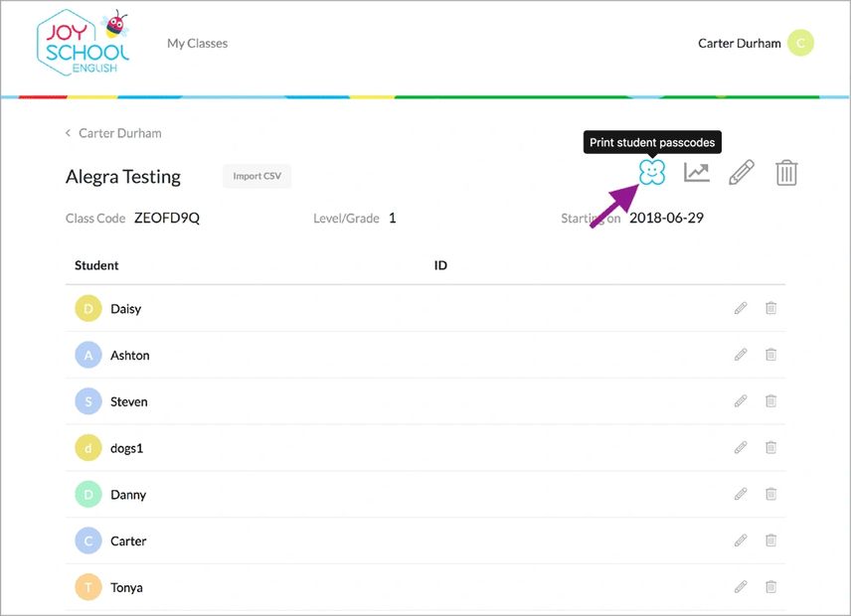Click the Print student passcodes icon

pos(652,173)
